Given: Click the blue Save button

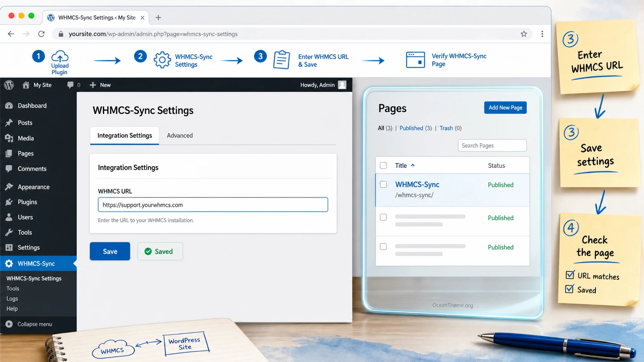Looking at the screenshot, I should pyautogui.click(x=110, y=251).
